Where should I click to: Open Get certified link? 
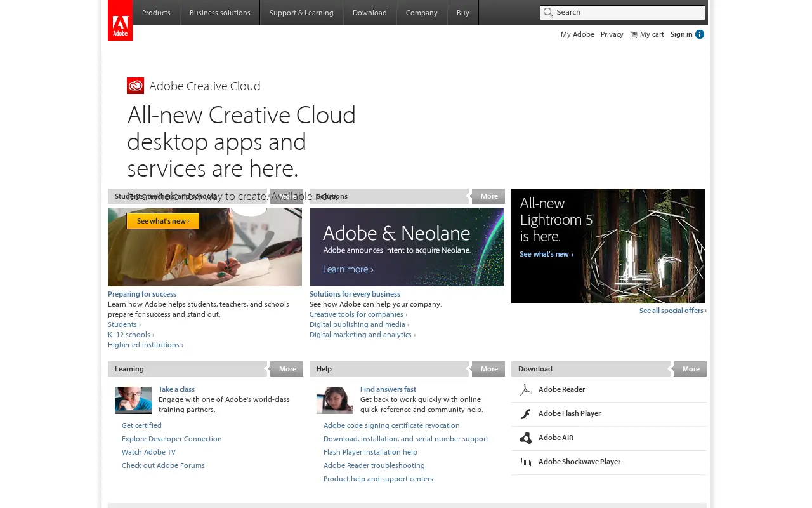click(x=141, y=425)
